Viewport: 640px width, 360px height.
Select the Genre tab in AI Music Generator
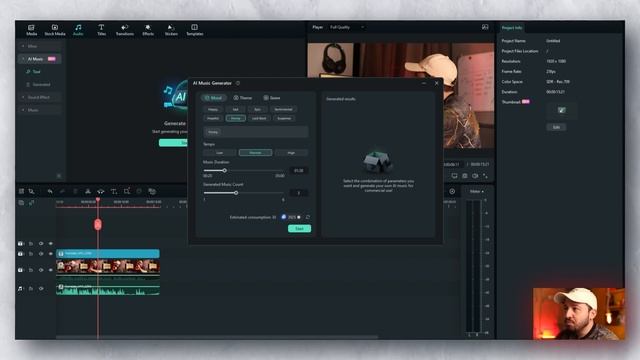(272, 98)
